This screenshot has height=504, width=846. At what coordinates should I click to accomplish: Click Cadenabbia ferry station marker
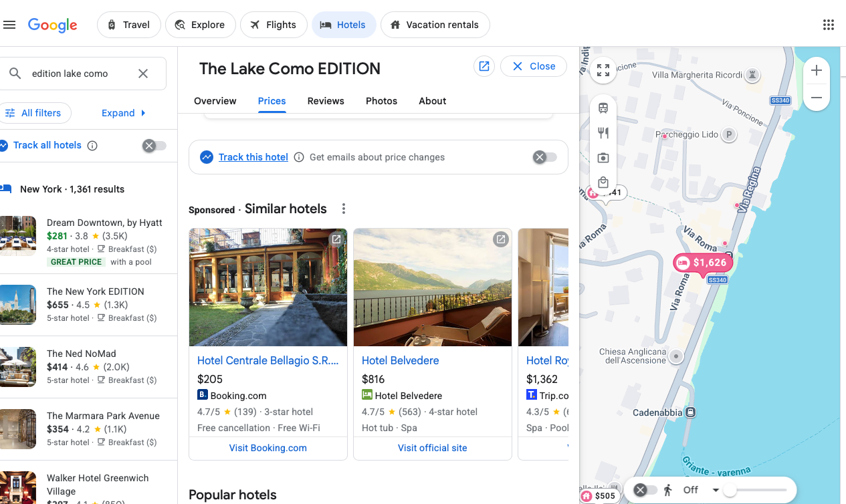pyautogui.click(x=691, y=412)
